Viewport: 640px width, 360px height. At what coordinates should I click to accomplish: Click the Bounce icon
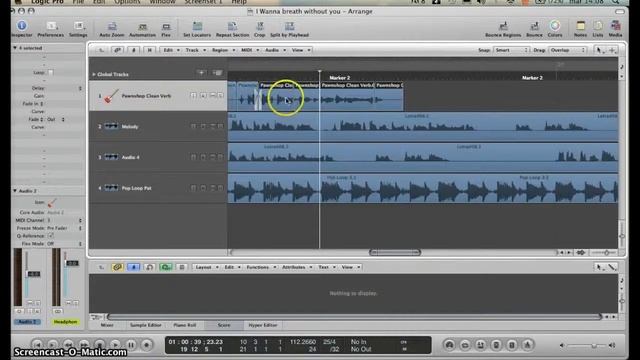[534, 26]
